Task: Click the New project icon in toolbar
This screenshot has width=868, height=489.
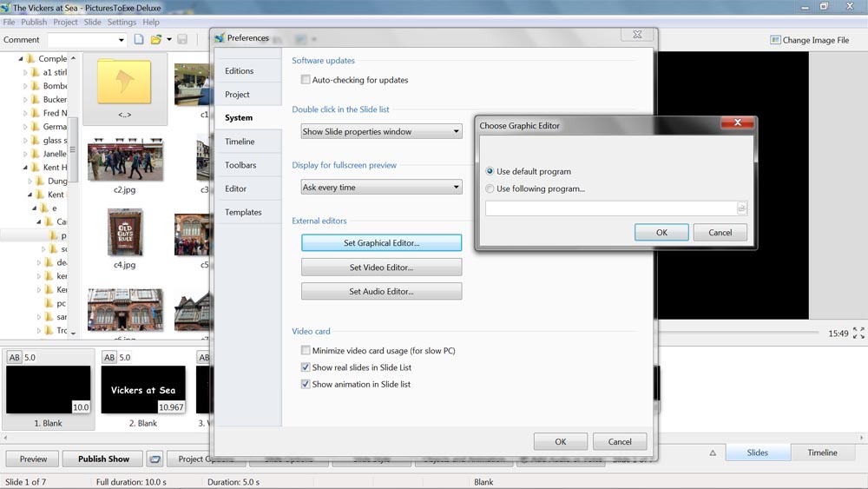Action: [139, 39]
